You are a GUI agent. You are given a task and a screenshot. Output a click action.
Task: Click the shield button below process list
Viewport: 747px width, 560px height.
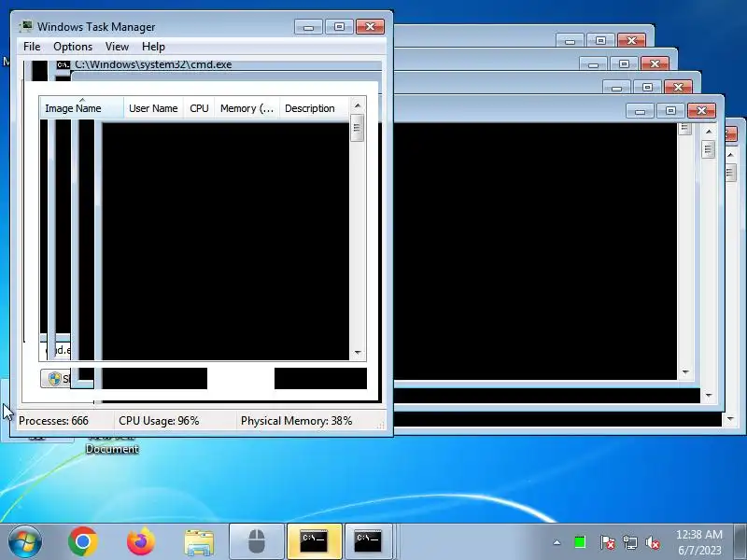[x=55, y=379]
